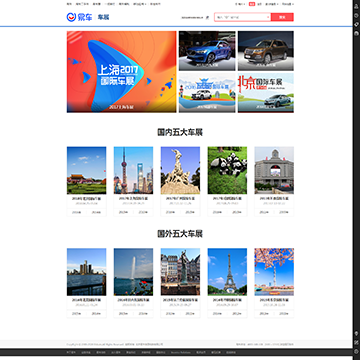Click the 易车 logo in the header
Viewport: 360px width, 360px height.
[79, 17]
